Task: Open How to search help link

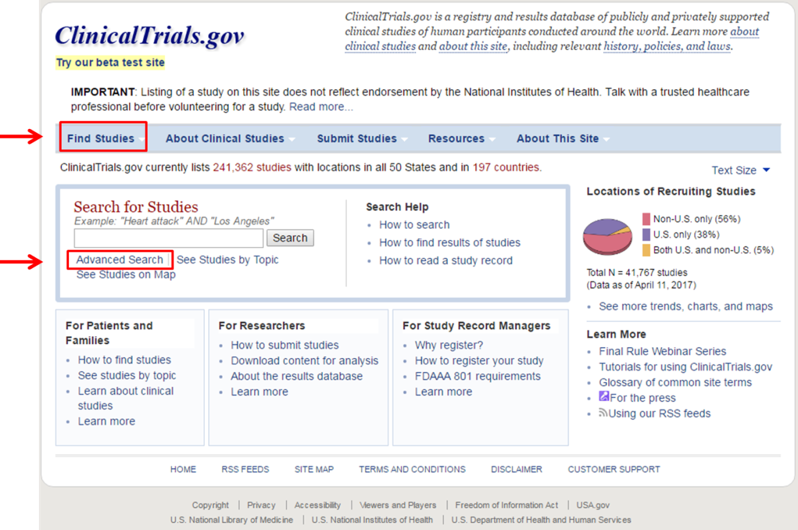Action: (414, 225)
